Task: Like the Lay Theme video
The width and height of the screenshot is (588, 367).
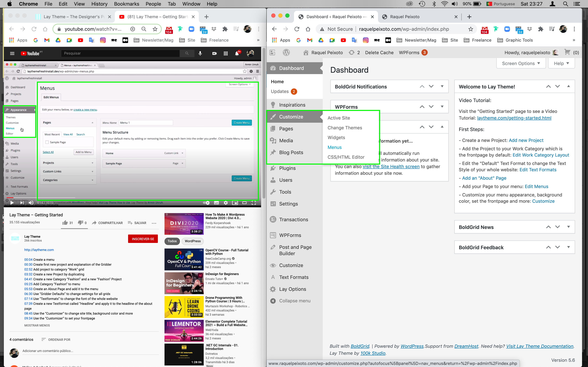Action: click(x=65, y=223)
